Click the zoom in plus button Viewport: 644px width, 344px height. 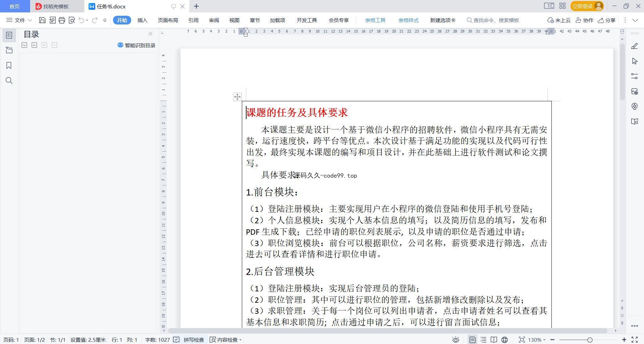tap(624, 340)
